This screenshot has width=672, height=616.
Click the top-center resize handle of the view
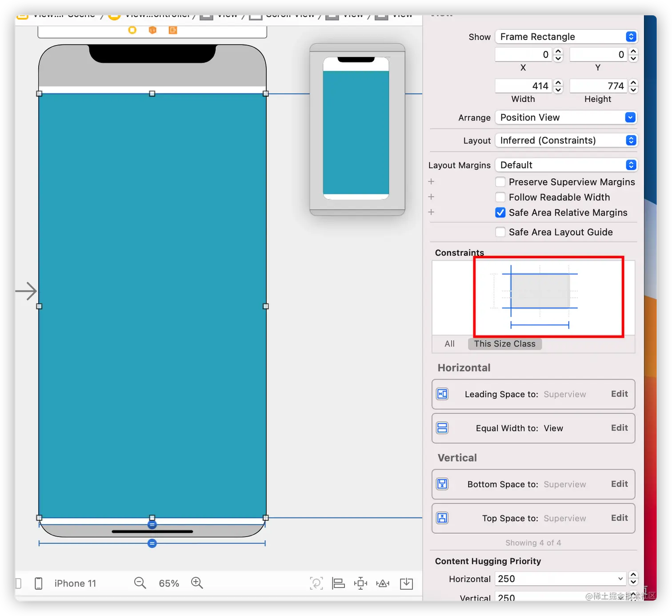[x=152, y=94]
